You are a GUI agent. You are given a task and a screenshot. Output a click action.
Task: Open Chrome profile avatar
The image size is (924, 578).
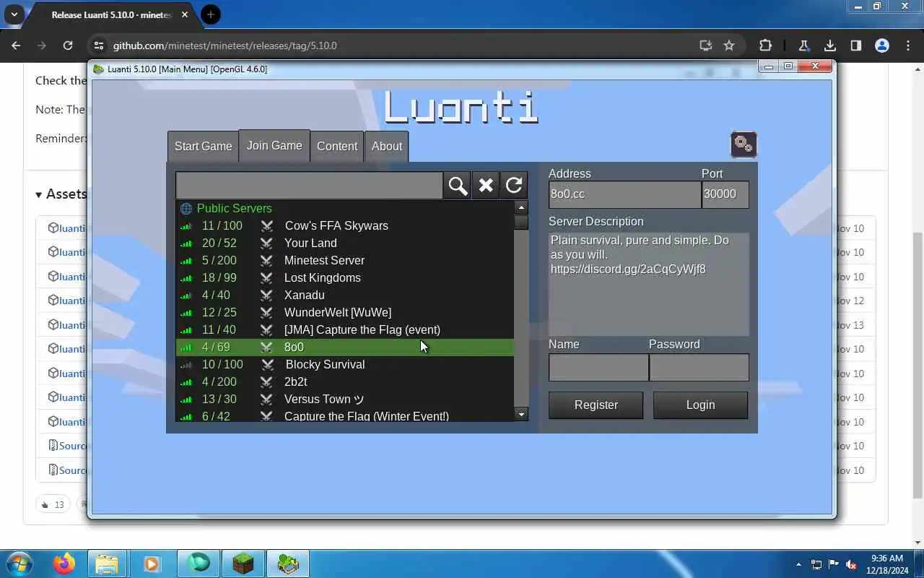coord(882,46)
